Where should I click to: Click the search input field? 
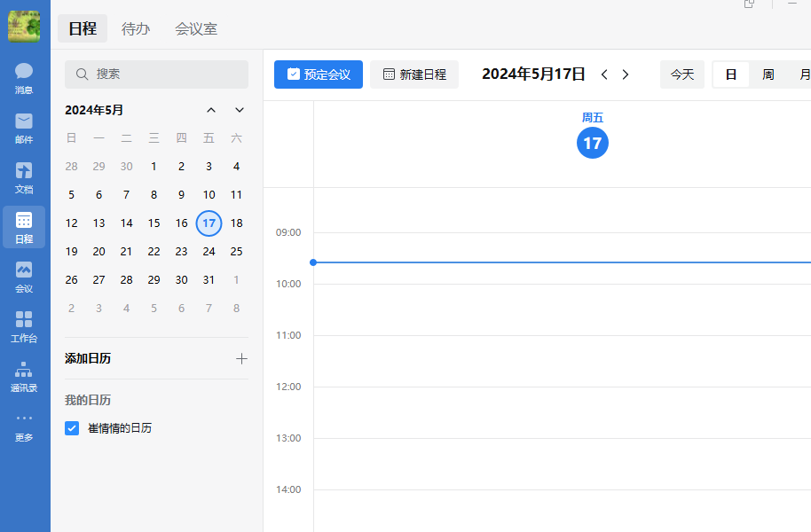coord(156,74)
